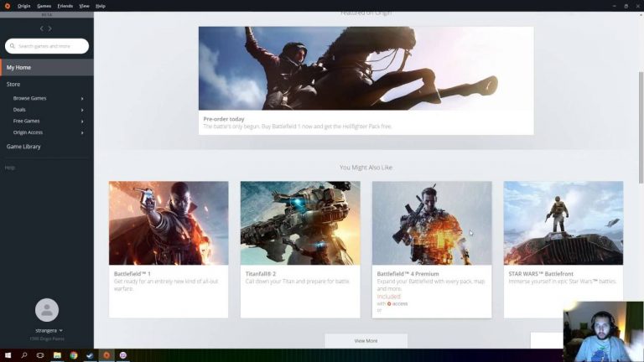This screenshot has height=362, width=644.
Task: Open the View menu
Action: coord(84,6)
